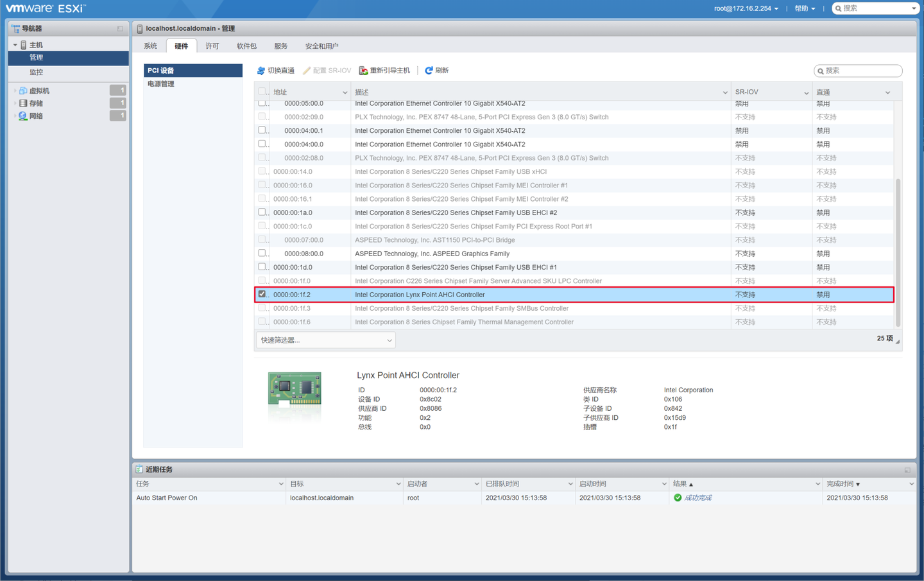Expand the Storage tree node

pos(15,103)
